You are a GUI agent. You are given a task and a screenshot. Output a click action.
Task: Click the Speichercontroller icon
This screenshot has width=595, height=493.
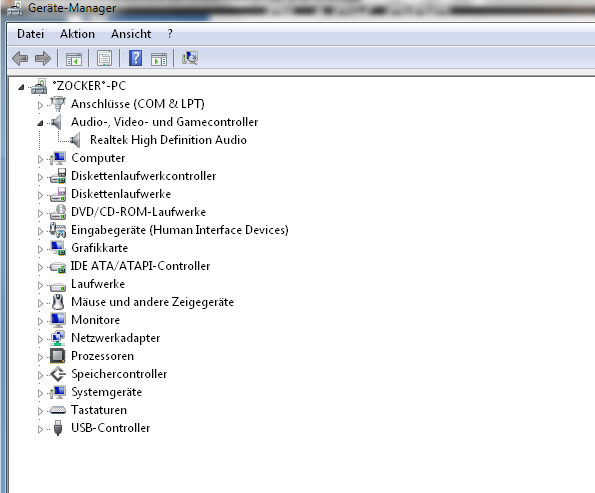click(x=58, y=374)
